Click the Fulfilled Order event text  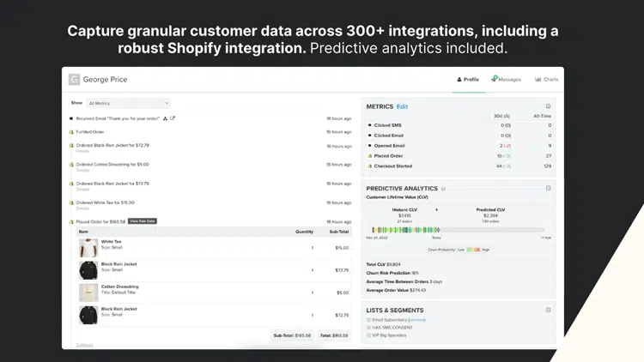click(90, 132)
